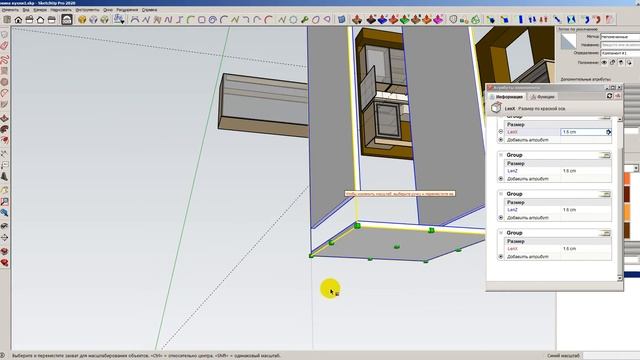640x360 pixels.
Task: Refresh the component attributes panel
Action: pos(609,96)
